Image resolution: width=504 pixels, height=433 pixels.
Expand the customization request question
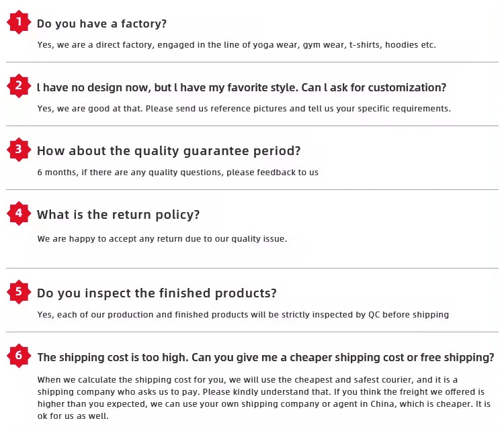pos(241,87)
